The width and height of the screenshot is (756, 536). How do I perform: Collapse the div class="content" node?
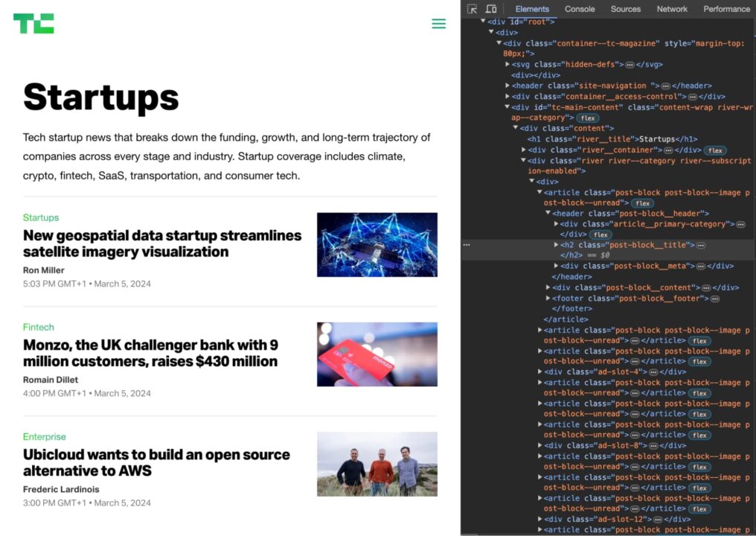[x=516, y=128]
